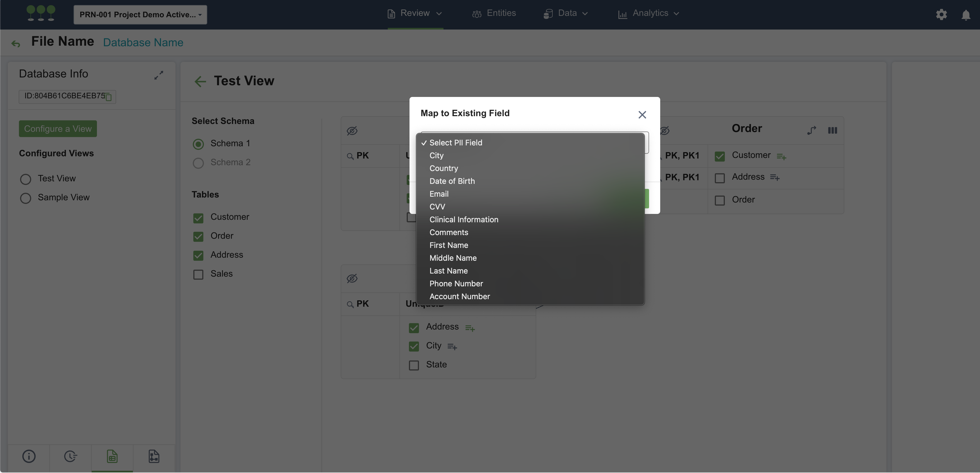Select Email from the PII field list
980x473 pixels.
coord(439,194)
